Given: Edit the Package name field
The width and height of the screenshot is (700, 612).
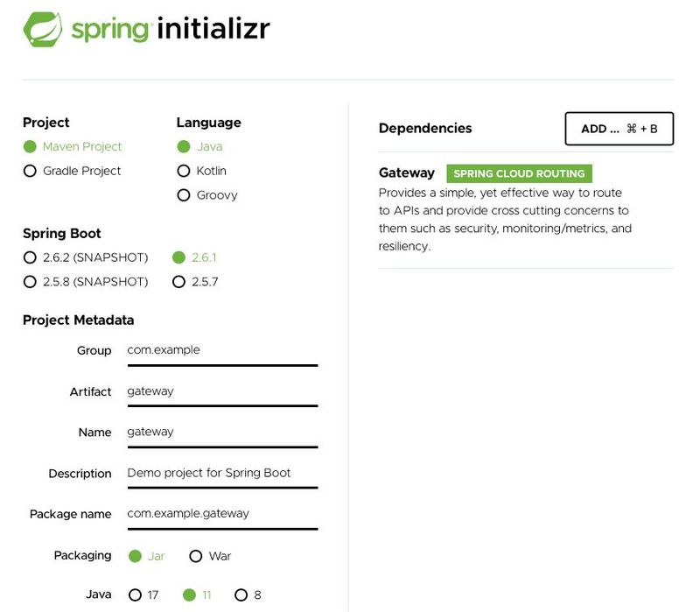Looking at the screenshot, I should pyautogui.click(x=221, y=514).
